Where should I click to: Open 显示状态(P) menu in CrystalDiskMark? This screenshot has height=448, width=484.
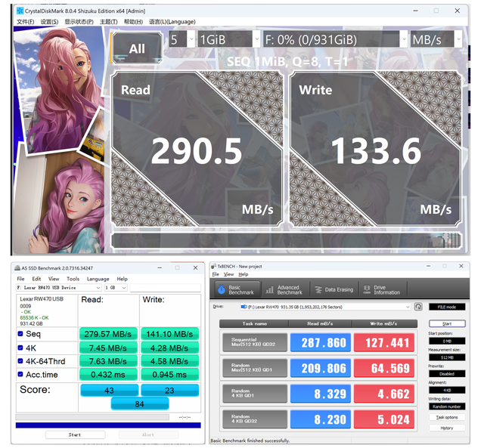pos(79,22)
